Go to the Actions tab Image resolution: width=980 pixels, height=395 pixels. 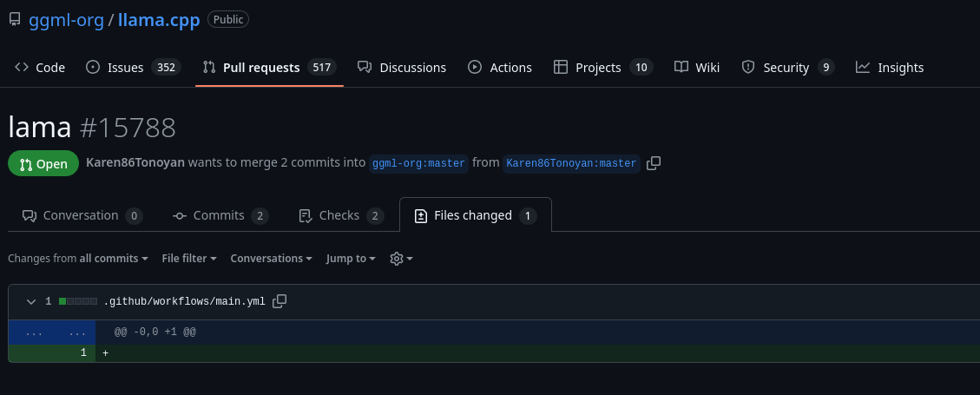pyautogui.click(x=500, y=68)
